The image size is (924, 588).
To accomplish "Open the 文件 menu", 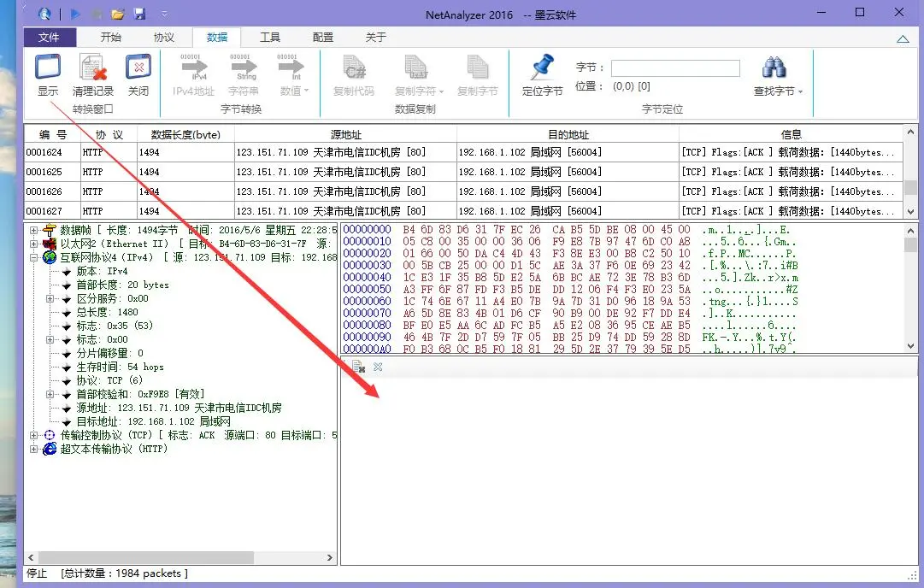I will (x=50, y=38).
